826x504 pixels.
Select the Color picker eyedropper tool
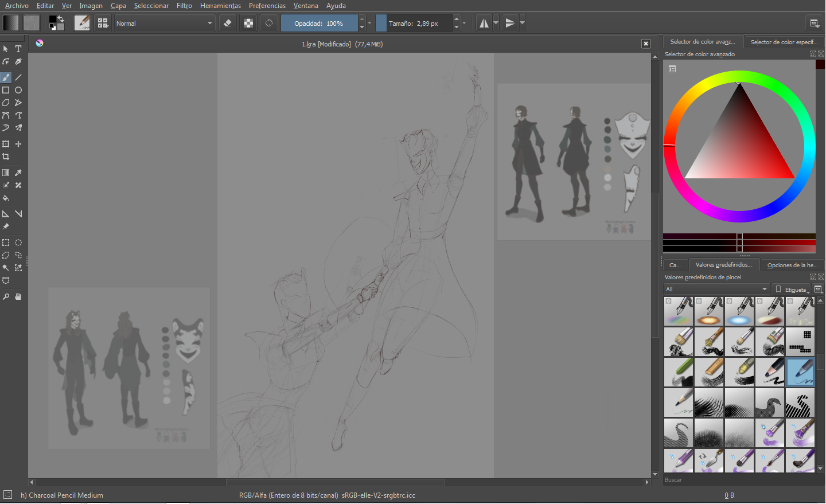click(x=18, y=173)
